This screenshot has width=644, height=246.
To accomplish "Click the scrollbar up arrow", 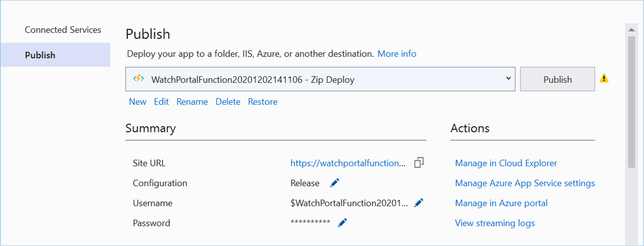I will [x=631, y=30].
